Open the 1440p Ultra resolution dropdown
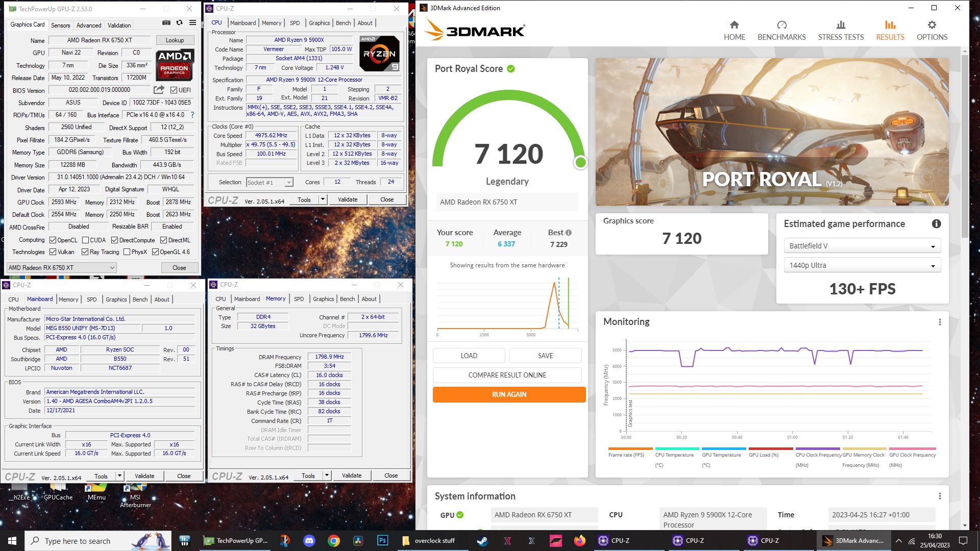 click(x=862, y=265)
